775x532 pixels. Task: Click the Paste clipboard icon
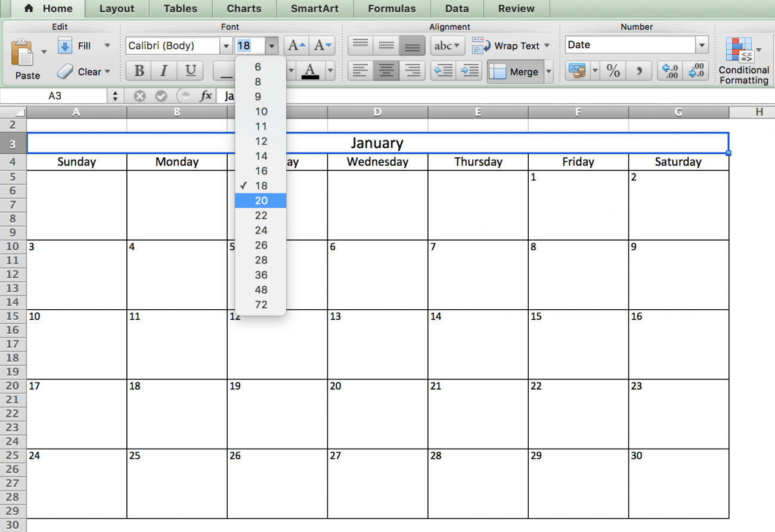coord(21,54)
